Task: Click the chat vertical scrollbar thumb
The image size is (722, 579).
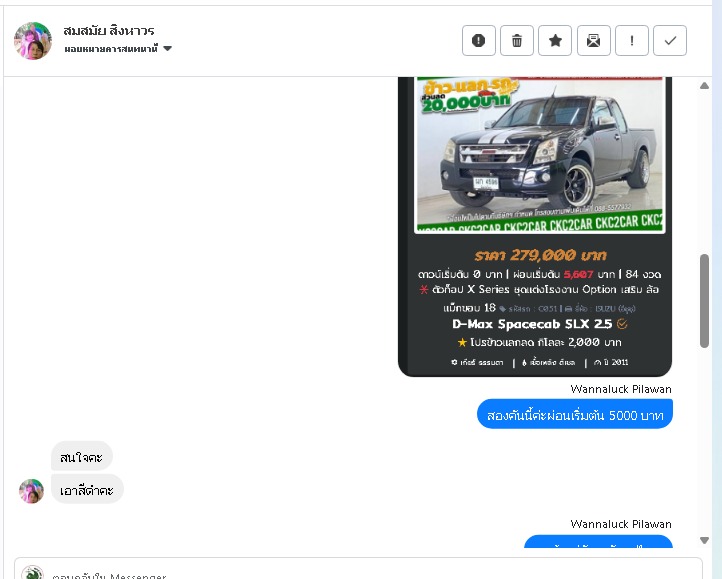Action: 704,301
